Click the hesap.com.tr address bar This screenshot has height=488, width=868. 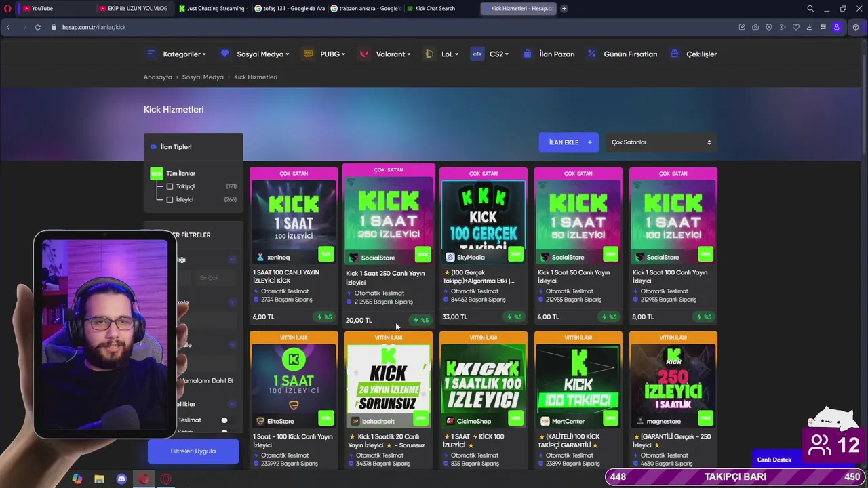point(393,27)
